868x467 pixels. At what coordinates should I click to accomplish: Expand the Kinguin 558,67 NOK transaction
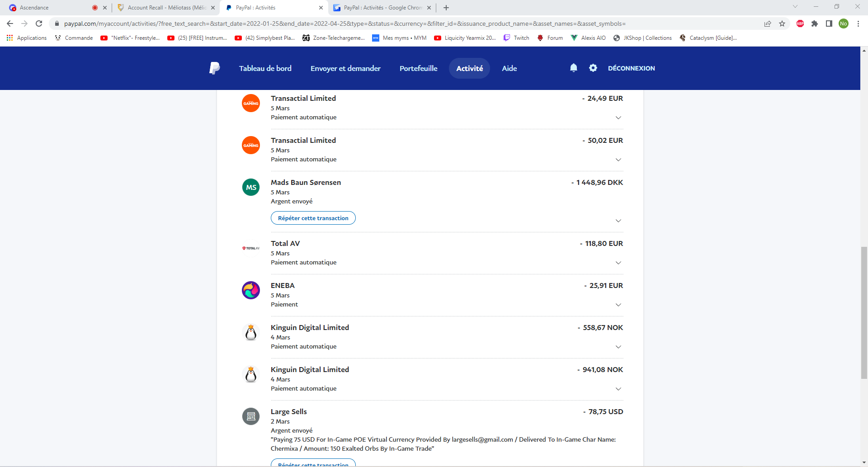point(618,347)
